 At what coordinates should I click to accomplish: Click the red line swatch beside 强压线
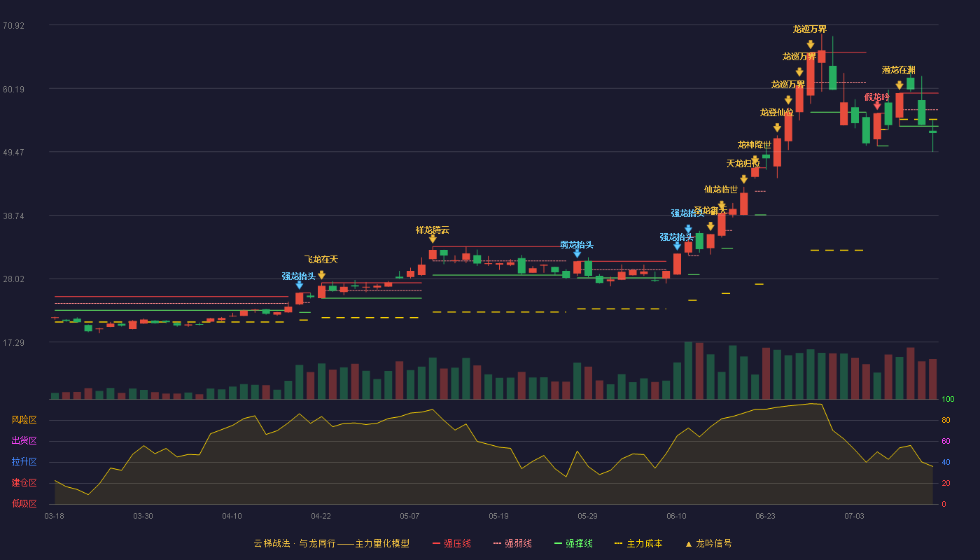click(x=436, y=543)
